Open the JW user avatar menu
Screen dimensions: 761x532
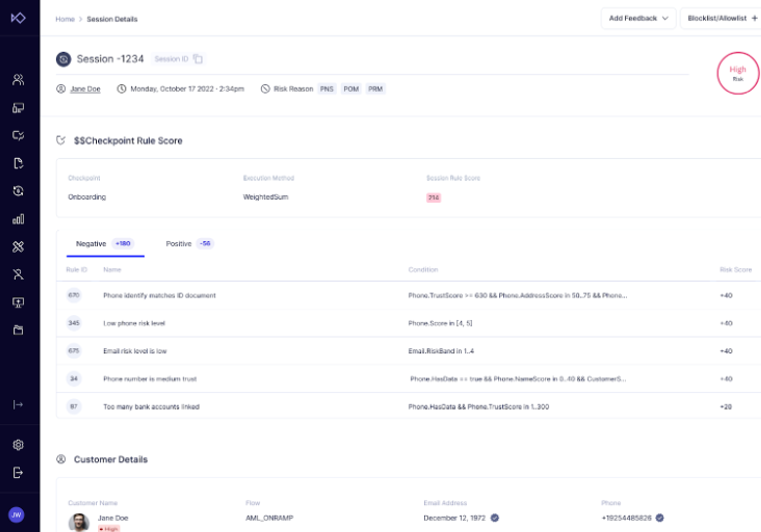16,515
